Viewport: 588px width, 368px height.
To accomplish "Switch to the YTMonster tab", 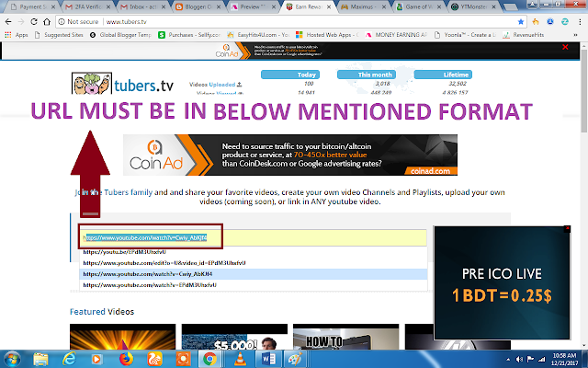I will [474, 6].
